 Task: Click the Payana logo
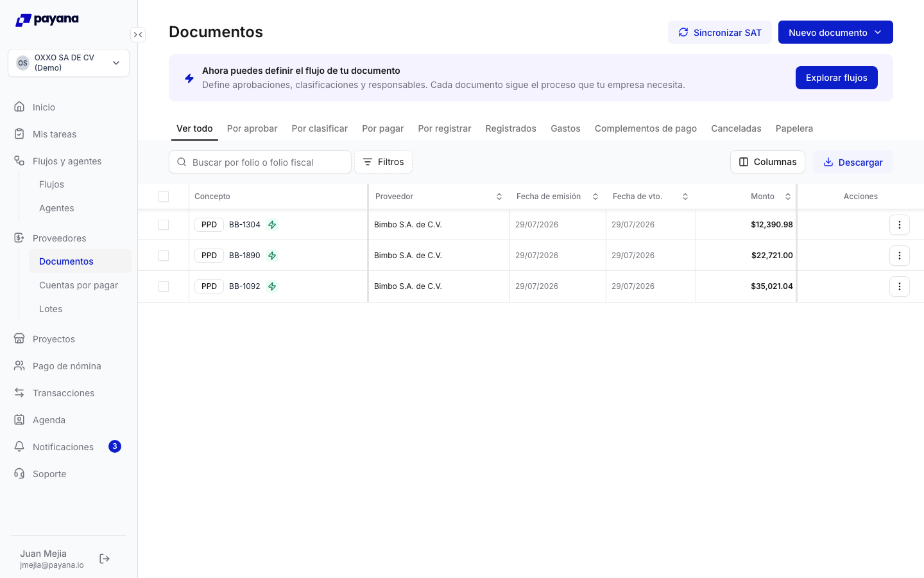point(47,20)
